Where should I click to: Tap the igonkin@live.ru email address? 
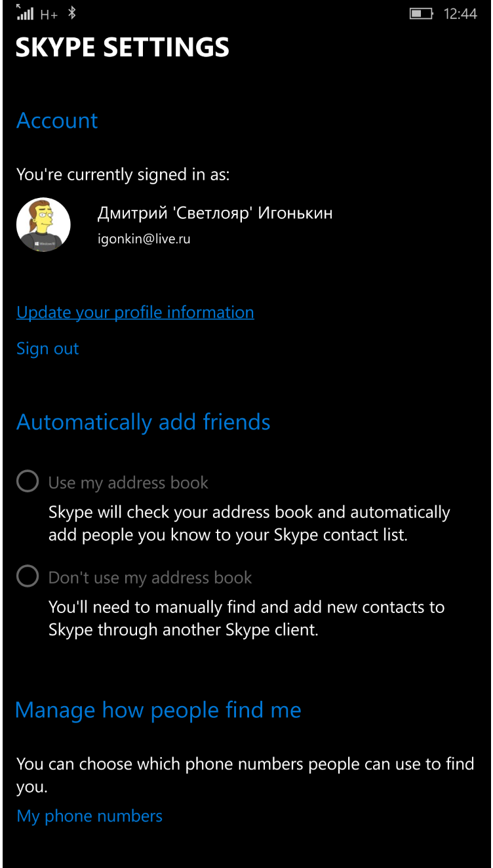click(x=144, y=239)
